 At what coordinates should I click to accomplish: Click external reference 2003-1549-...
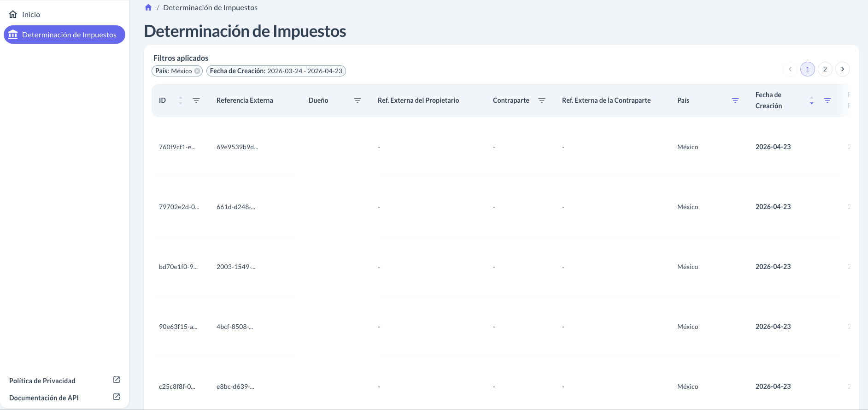[236, 267]
